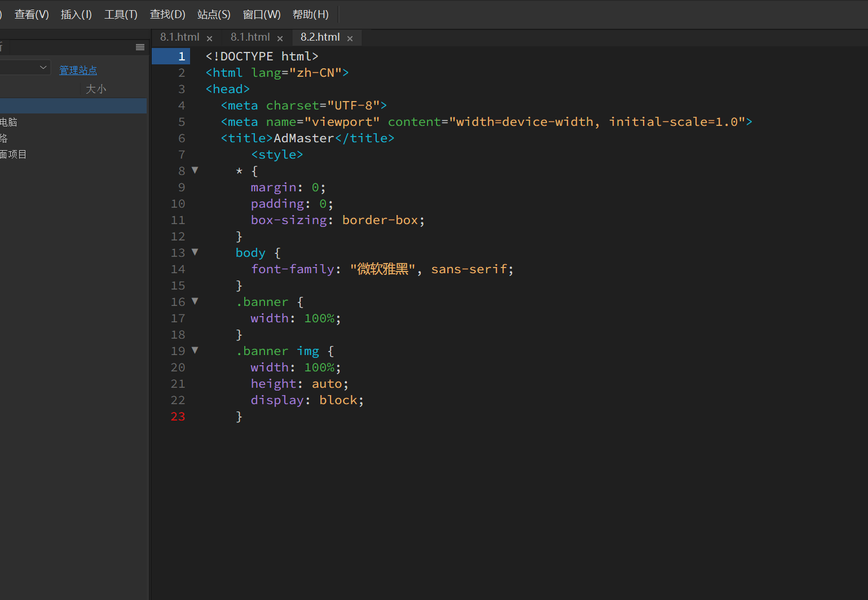Open the 站点(S) menu
Viewport: 868px width, 600px height.
(x=214, y=14)
